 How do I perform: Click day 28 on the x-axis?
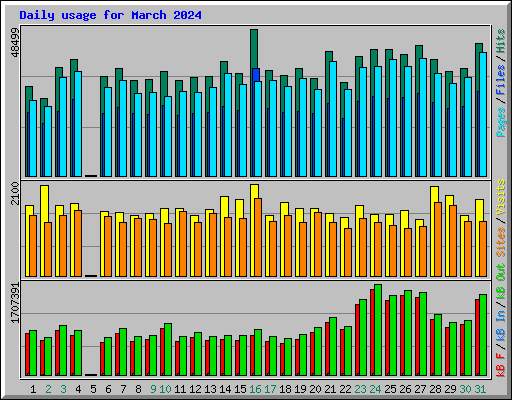435,389
